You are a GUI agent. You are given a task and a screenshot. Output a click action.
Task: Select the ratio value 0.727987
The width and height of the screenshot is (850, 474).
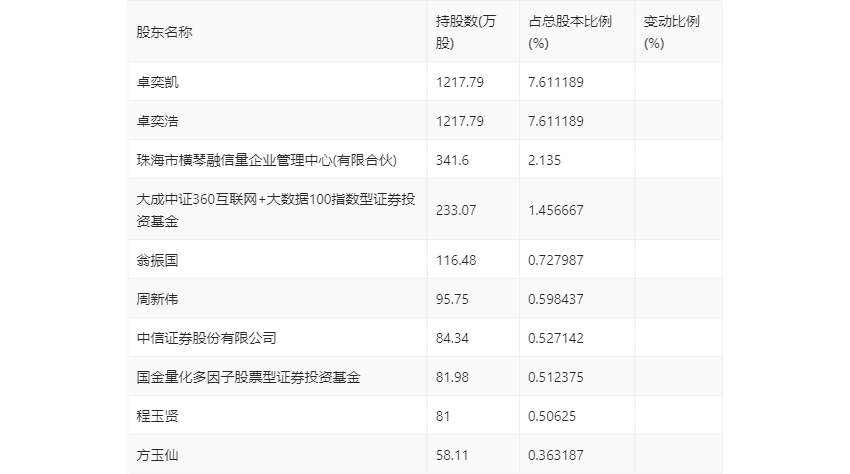[x=556, y=260]
